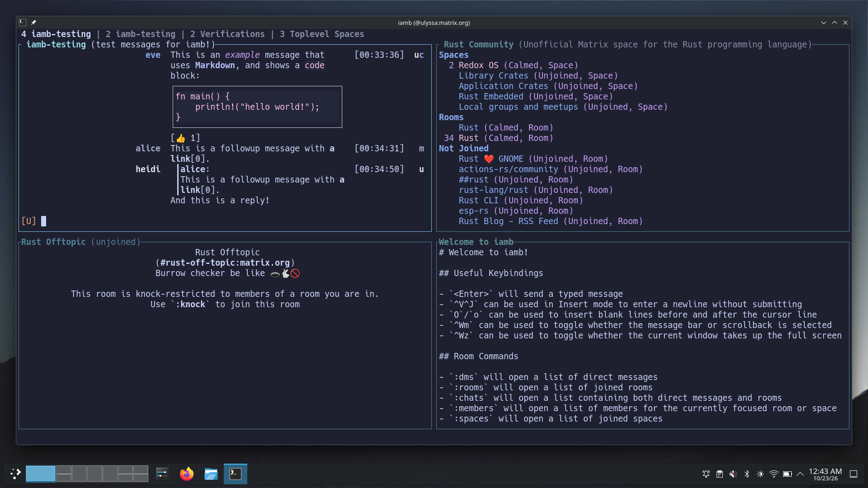Open the Dolphin file manager icon

[211, 474]
